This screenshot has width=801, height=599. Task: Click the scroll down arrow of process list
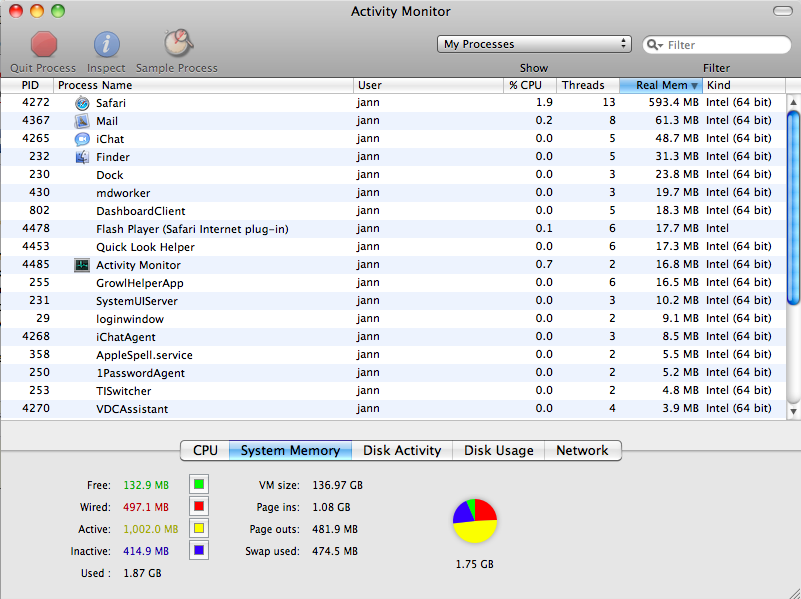coord(793,411)
